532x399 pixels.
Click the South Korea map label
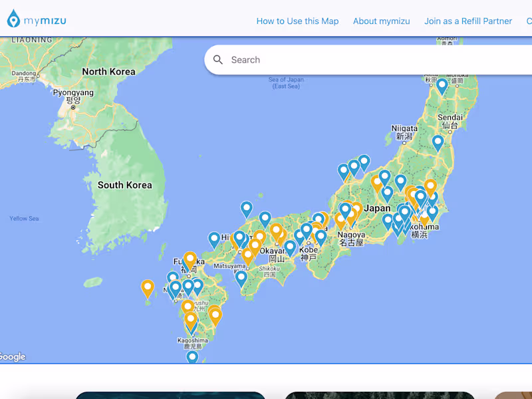pyautogui.click(x=125, y=186)
